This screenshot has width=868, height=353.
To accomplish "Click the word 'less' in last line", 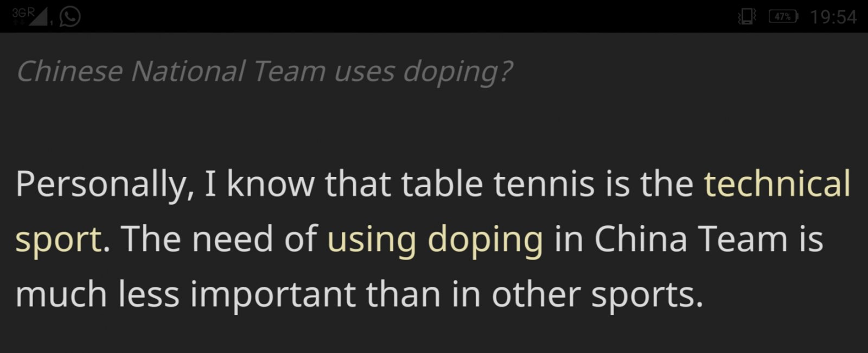I will click(149, 294).
